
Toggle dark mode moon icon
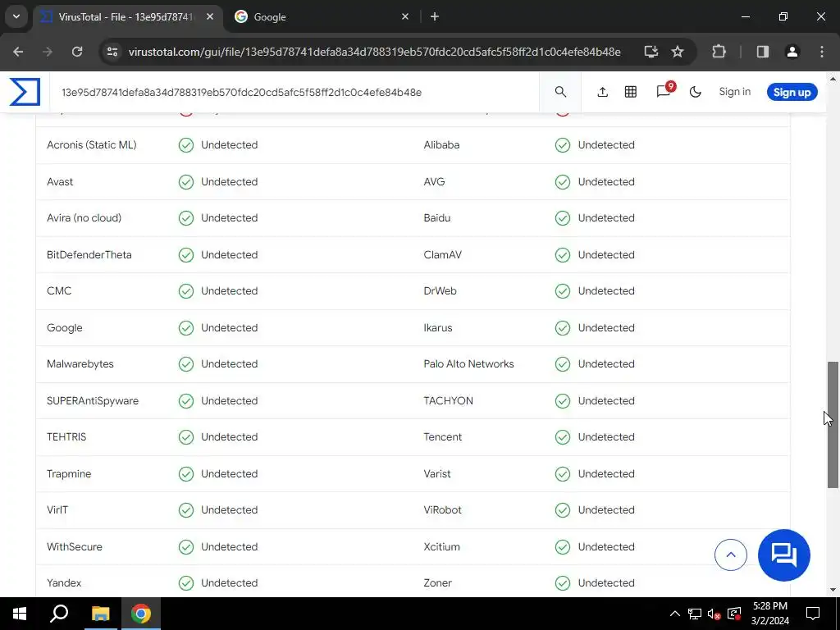click(x=696, y=92)
